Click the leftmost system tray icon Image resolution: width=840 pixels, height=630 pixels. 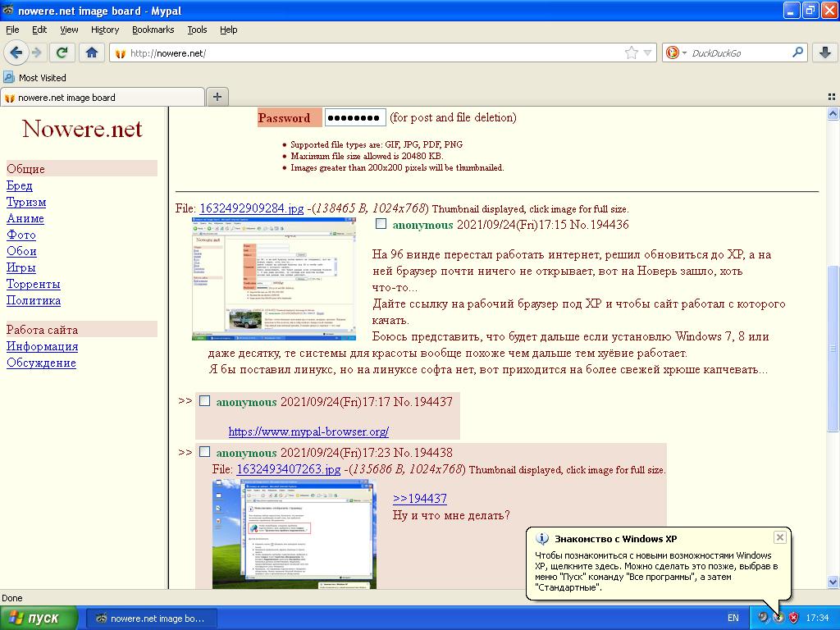[x=762, y=618]
